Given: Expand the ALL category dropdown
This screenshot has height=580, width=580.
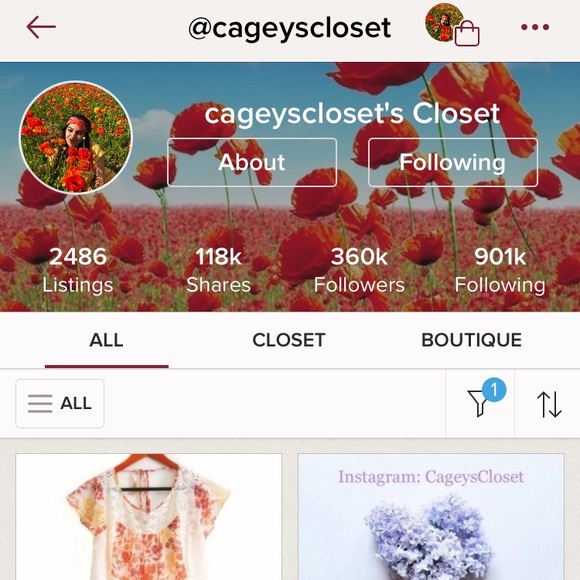Looking at the screenshot, I should (60, 404).
